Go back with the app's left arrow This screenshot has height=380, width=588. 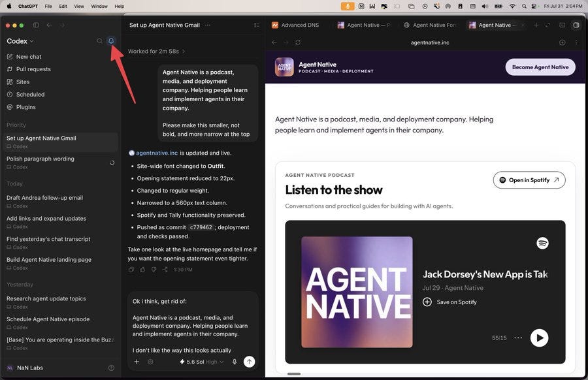49,25
